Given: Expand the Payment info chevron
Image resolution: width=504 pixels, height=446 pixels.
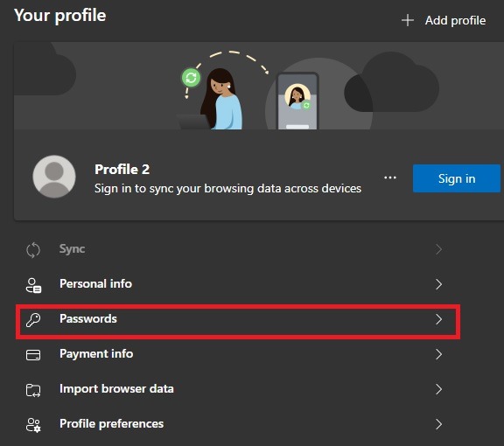Looking at the screenshot, I should (438, 354).
